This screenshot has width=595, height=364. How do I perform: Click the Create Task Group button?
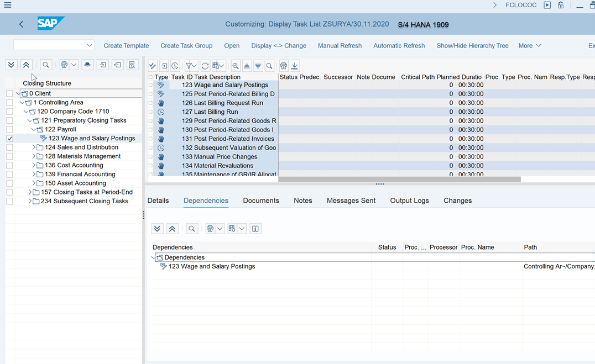pyautogui.click(x=186, y=46)
